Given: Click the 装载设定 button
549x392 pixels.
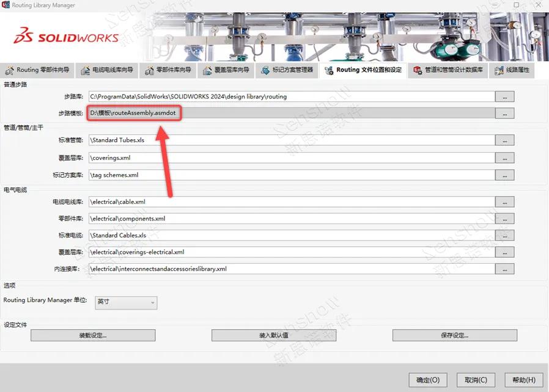Looking at the screenshot, I should coord(93,335).
